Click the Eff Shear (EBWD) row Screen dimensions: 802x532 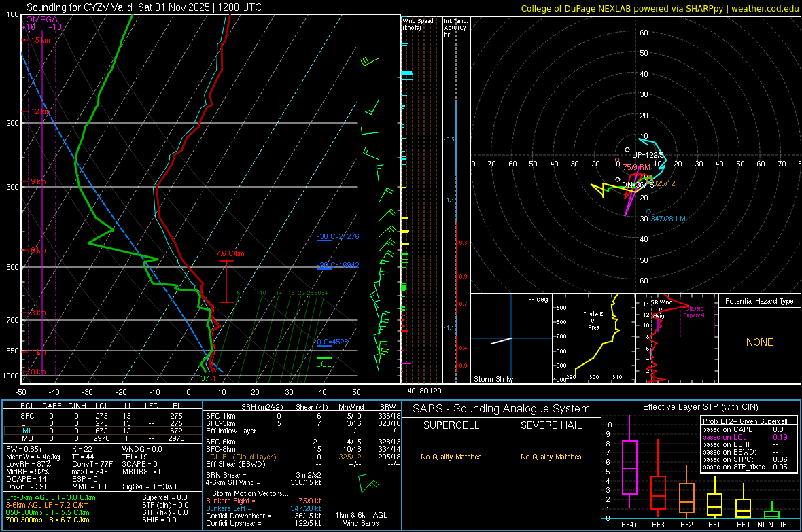click(303, 465)
